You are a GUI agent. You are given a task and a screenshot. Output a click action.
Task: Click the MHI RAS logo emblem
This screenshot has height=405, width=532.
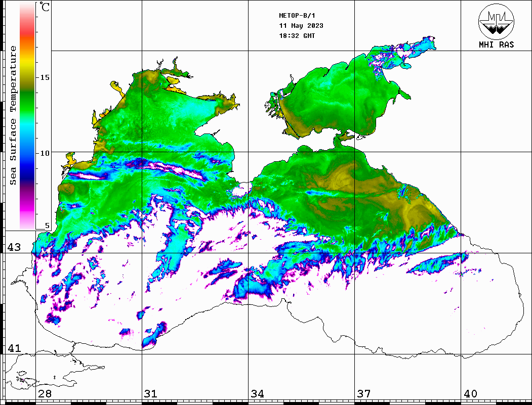pyautogui.click(x=496, y=21)
